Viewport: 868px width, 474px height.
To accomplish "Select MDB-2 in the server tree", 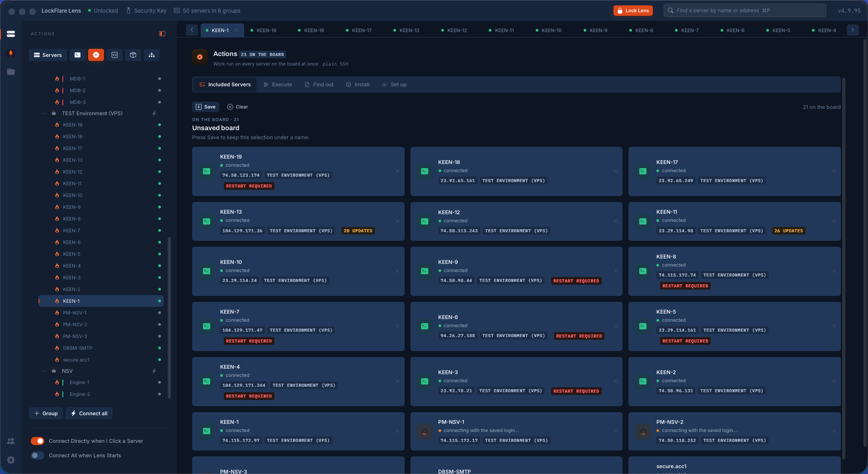I will (x=101, y=90).
